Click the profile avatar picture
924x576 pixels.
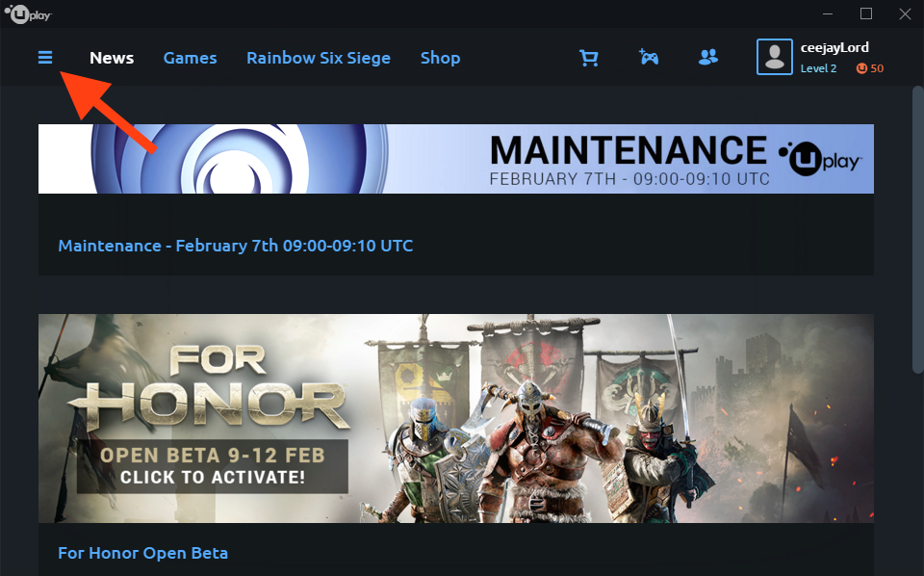774,57
